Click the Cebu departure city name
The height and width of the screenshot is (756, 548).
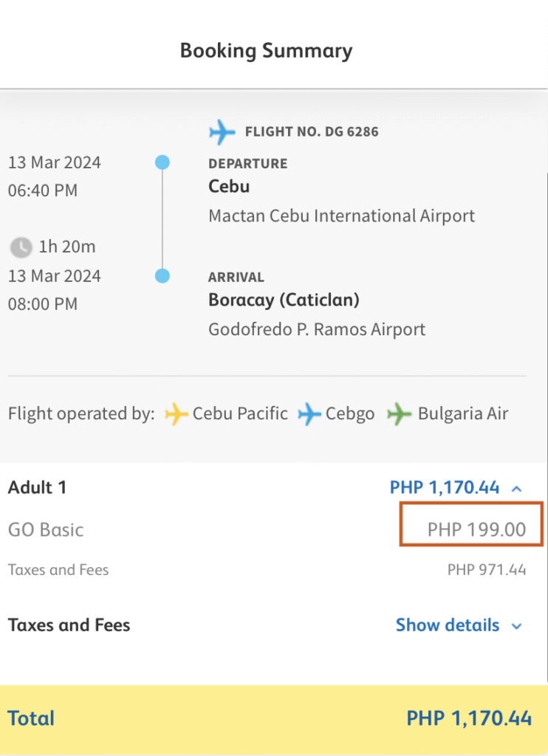pyautogui.click(x=229, y=187)
